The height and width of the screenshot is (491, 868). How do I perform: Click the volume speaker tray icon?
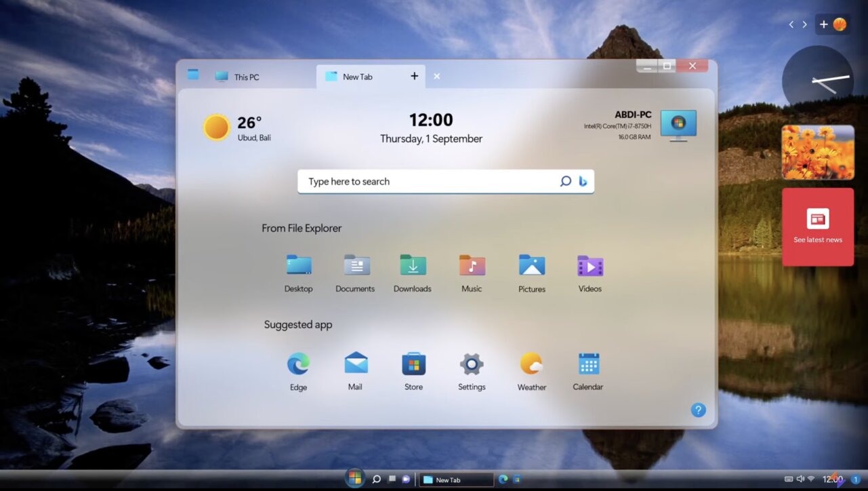(800, 479)
